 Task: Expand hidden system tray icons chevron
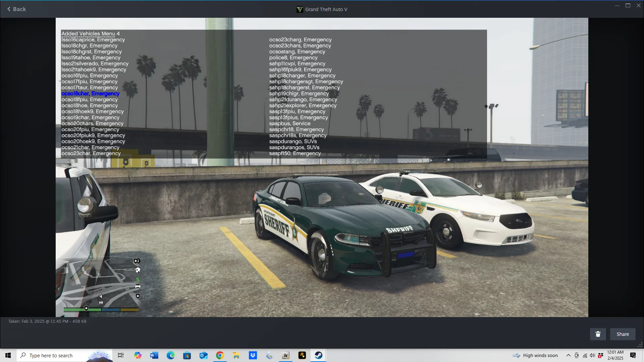[x=568, y=355]
